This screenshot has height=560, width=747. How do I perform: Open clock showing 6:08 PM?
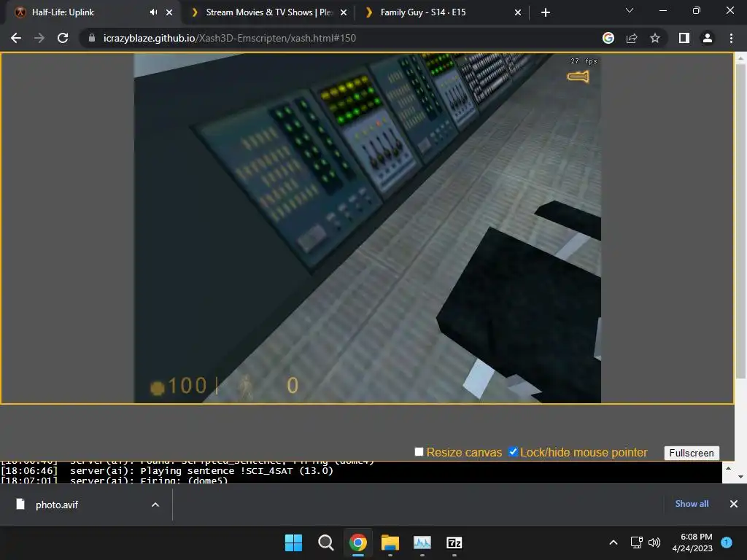tap(692, 542)
